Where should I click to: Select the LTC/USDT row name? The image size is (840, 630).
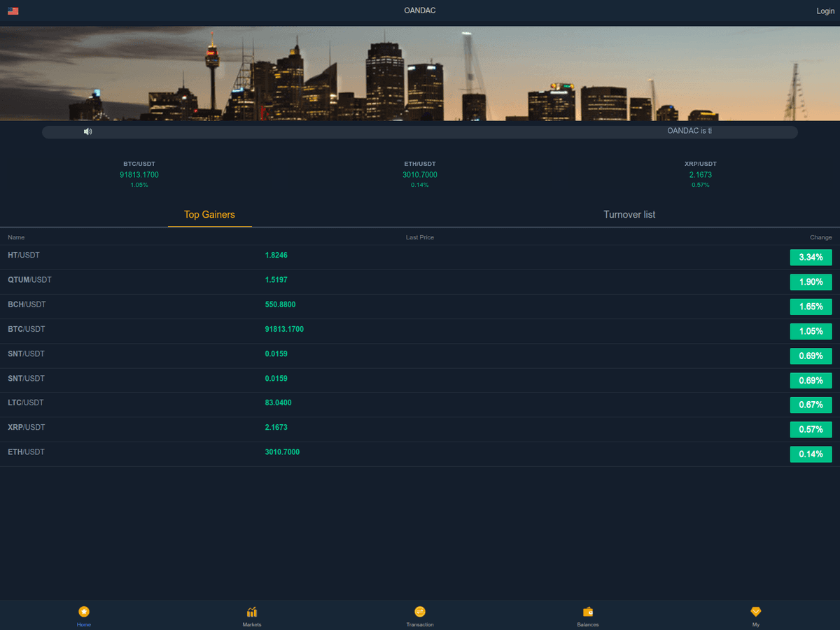[26, 402]
